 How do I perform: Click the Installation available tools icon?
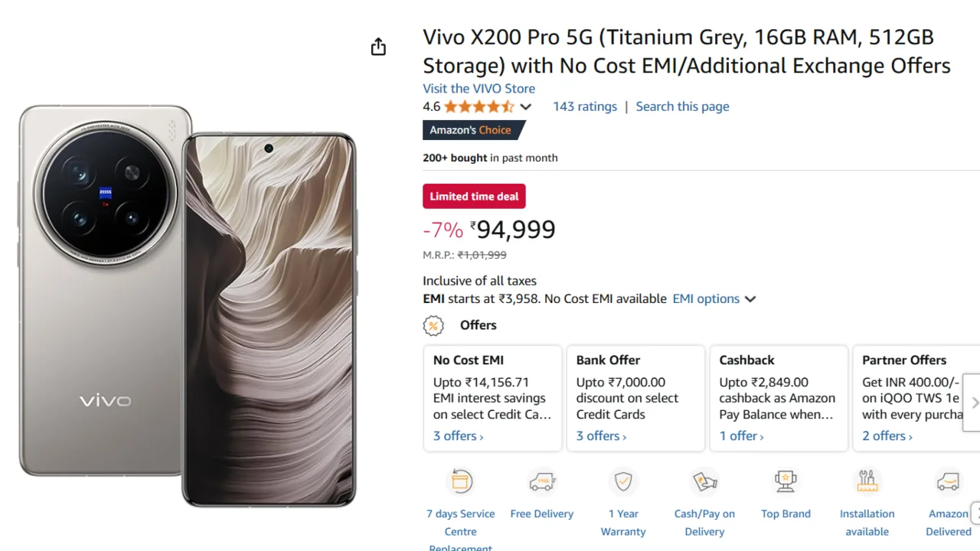867,481
